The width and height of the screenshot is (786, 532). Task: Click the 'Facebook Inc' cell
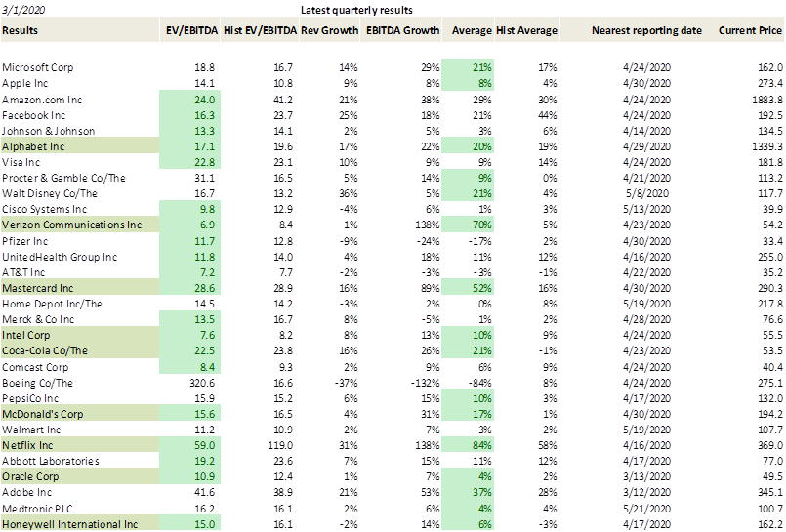(33, 115)
